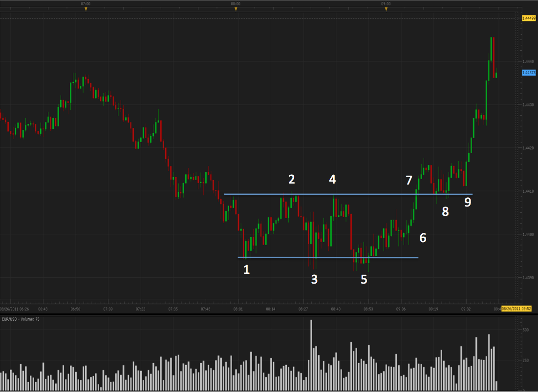
Task: Click the 08:27 time axis label
Action: pos(303,309)
